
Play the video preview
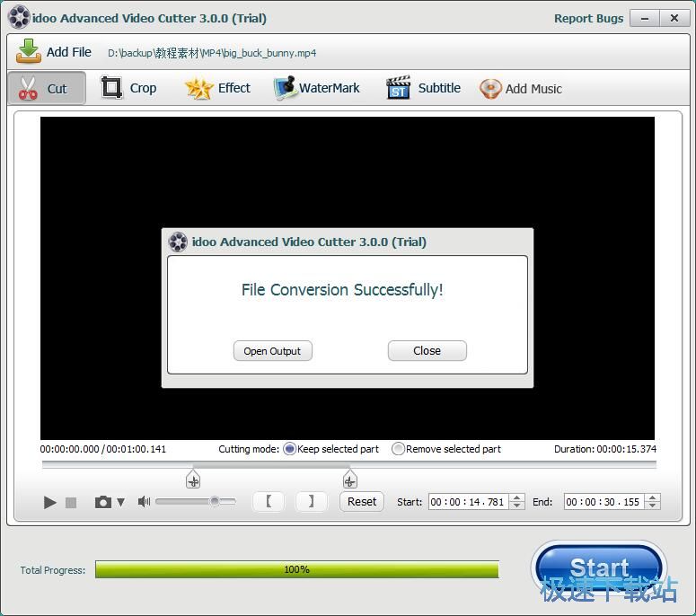click(x=49, y=502)
